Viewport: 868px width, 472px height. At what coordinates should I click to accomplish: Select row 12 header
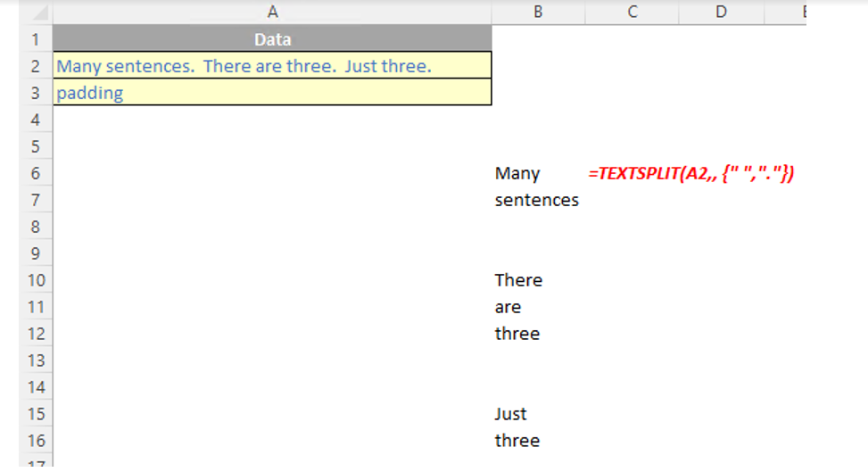[36, 334]
